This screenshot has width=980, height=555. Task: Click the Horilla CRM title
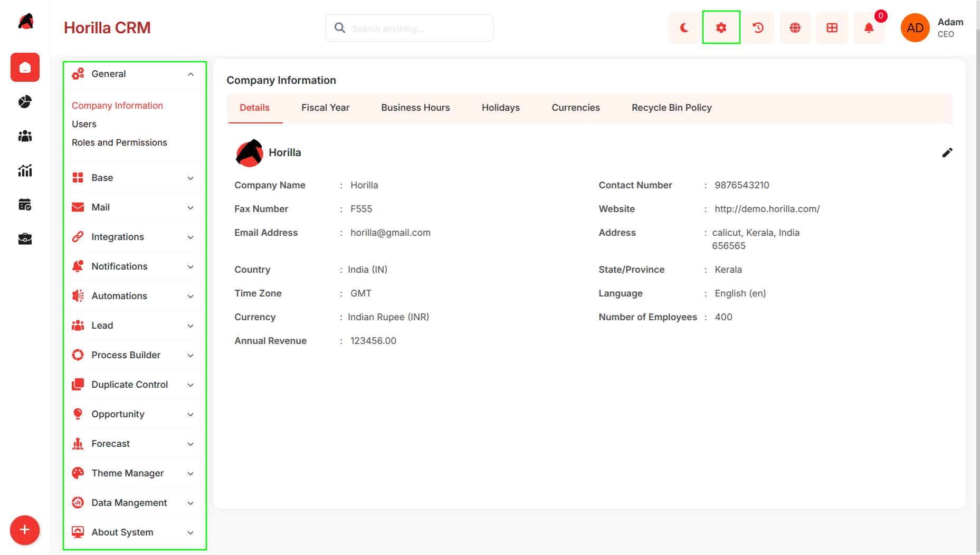click(107, 28)
